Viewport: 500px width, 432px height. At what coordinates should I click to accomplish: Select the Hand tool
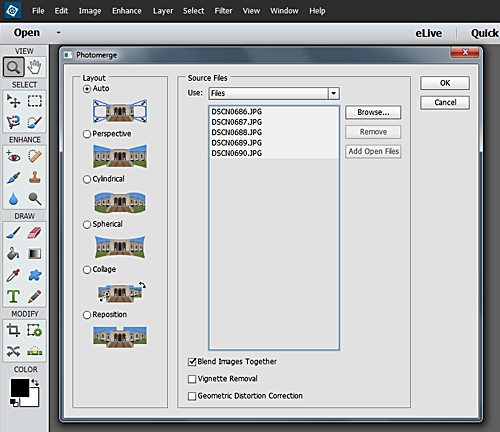(35, 67)
